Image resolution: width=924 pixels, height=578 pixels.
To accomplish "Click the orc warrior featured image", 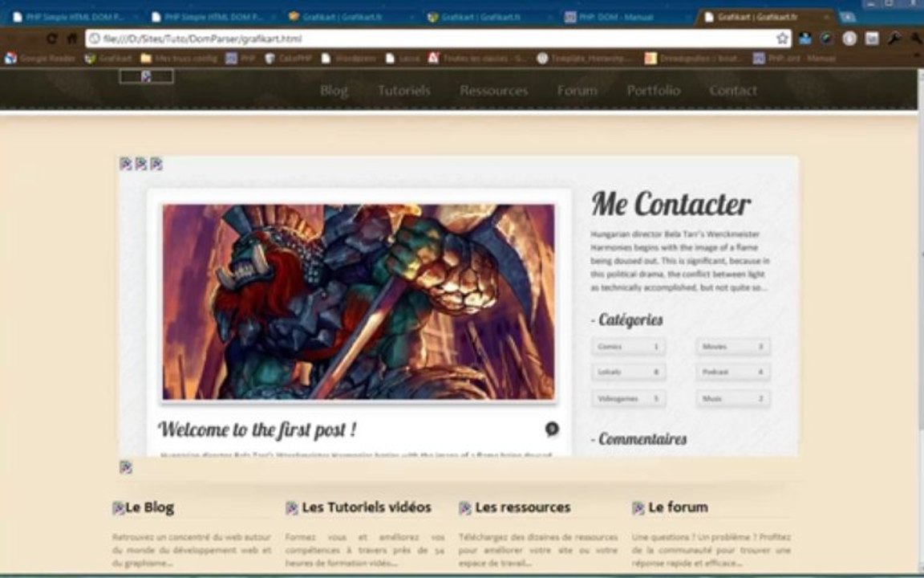I will point(359,302).
